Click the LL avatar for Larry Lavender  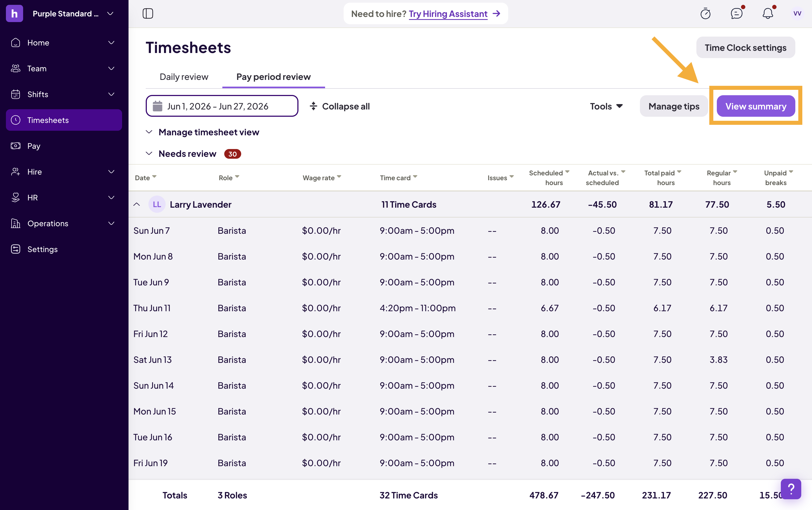click(x=157, y=204)
